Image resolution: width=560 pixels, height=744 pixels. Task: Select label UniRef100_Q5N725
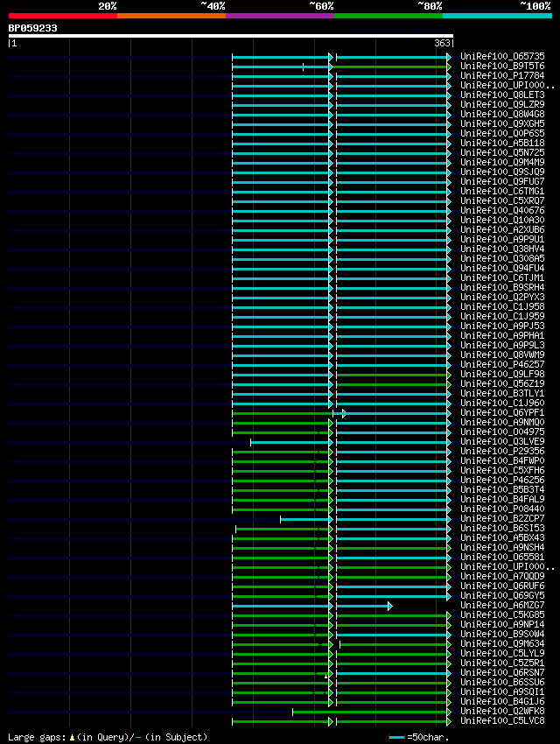pyautogui.click(x=502, y=153)
